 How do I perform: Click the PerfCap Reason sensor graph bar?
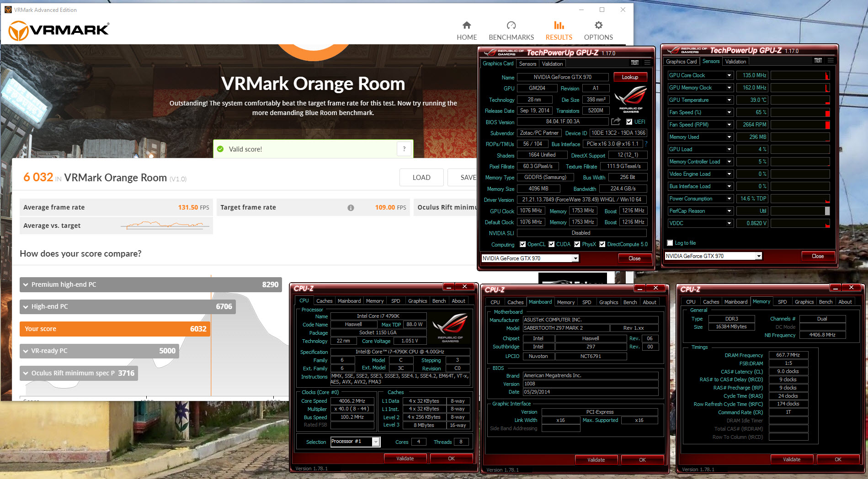(x=800, y=211)
